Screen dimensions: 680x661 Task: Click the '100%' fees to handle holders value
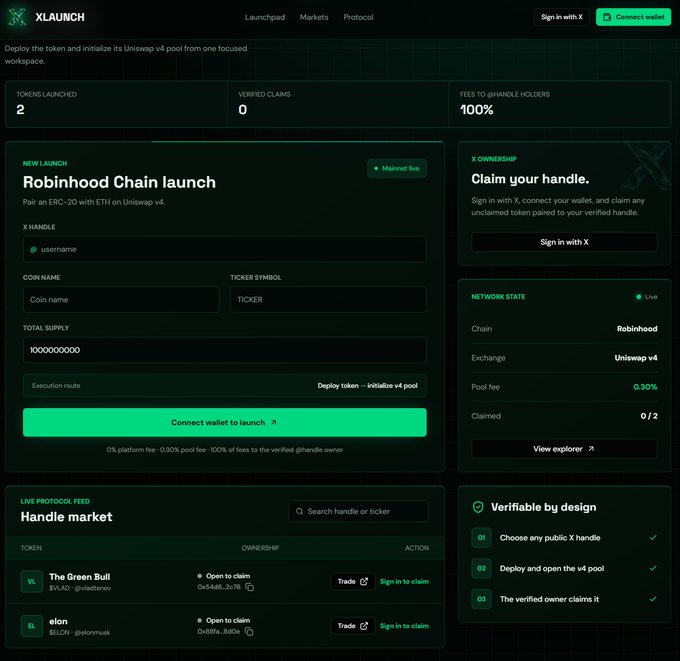click(477, 110)
